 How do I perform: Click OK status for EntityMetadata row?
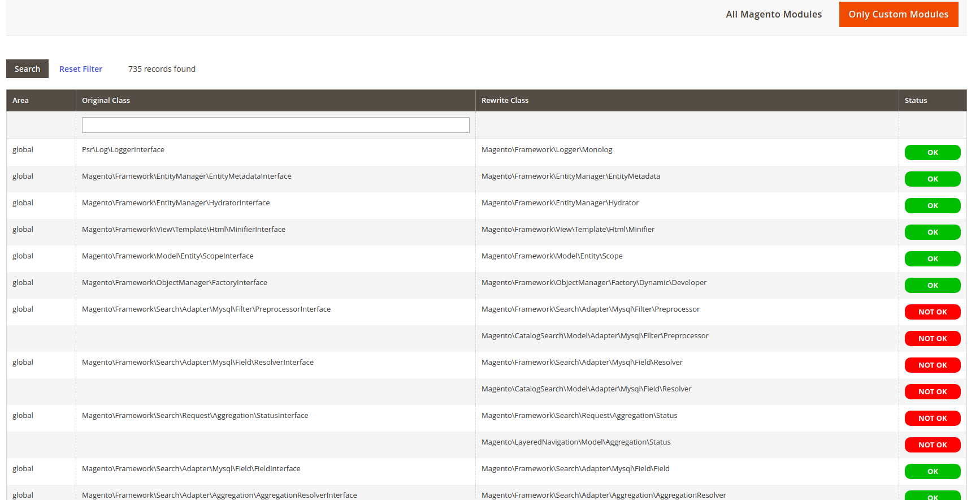click(x=933, y=179)
